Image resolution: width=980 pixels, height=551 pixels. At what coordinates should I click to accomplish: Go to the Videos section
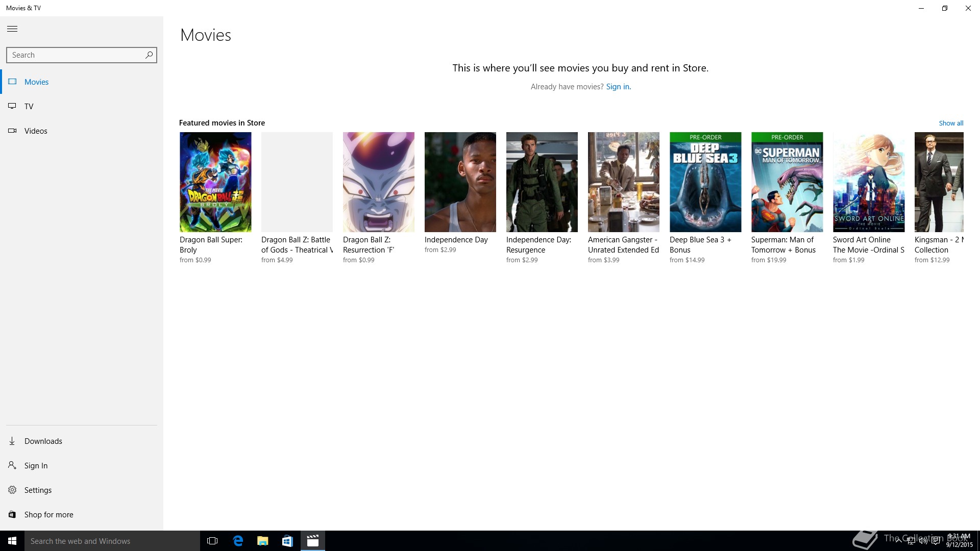click(x=36, y=131)
